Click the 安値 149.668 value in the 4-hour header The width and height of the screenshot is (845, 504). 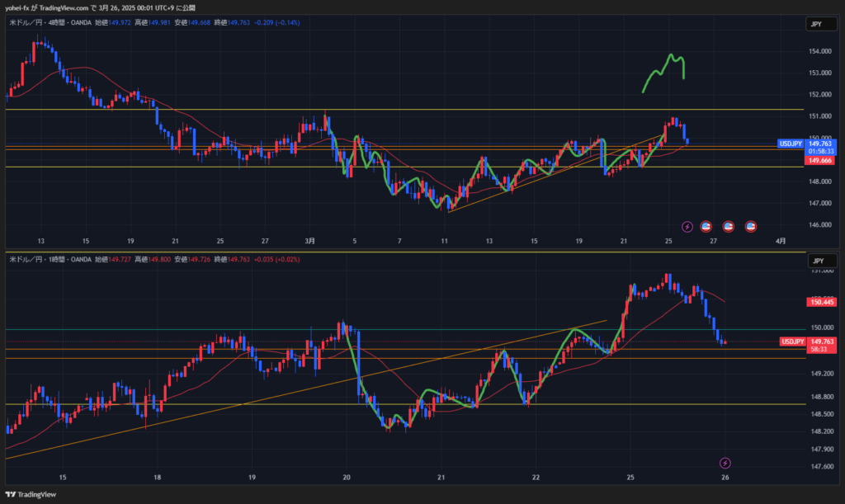tap(192, 22)
